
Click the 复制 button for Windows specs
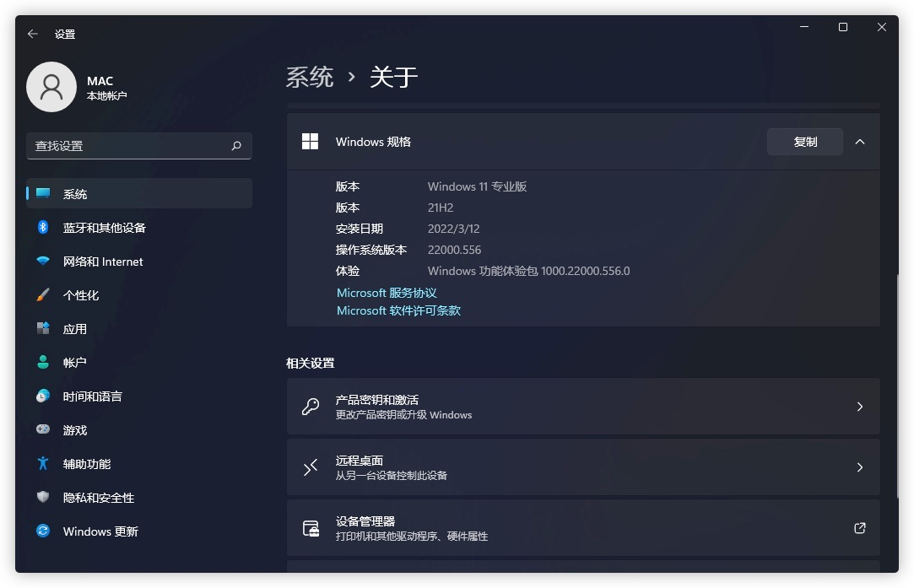(805, 142)
